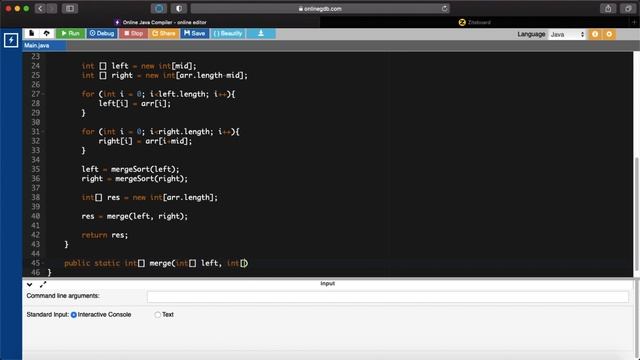Click the 'public static int[] merge' line
640x360 pixels.
(156, 263)
